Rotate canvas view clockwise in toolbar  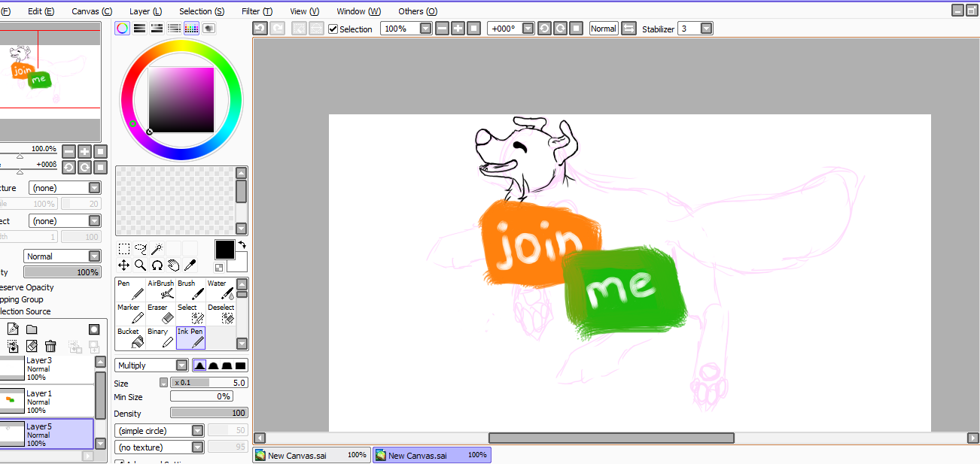[x=560, y=29]
